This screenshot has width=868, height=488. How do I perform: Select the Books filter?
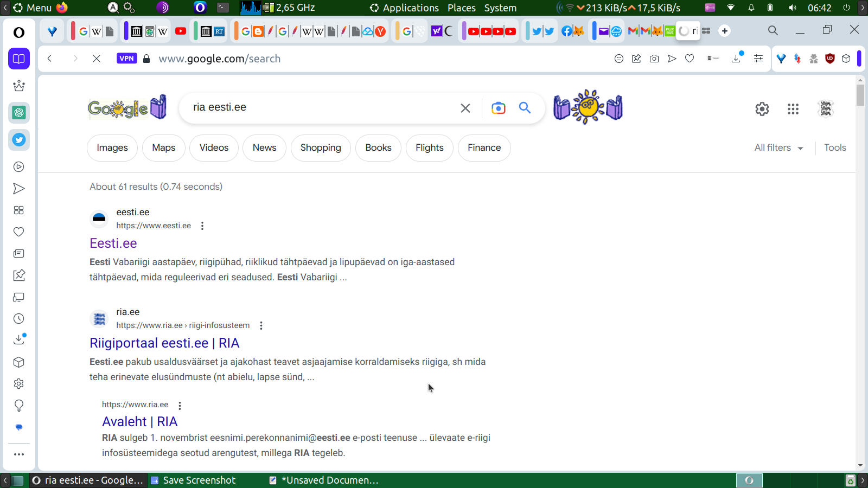(378, 148)
